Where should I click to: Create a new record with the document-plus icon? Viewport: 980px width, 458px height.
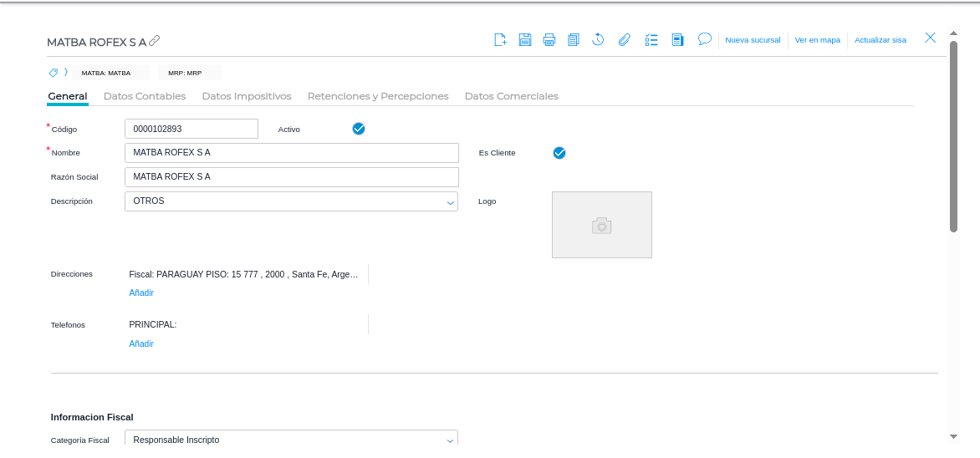pos(500,40)
